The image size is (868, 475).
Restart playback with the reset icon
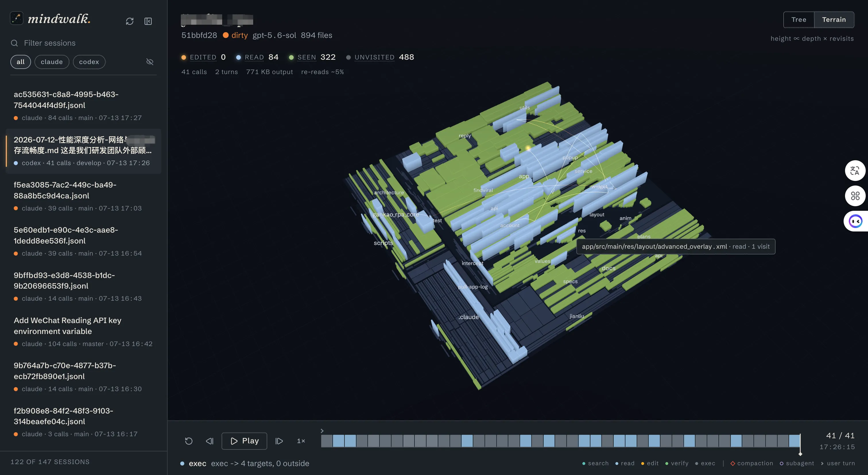189,441
